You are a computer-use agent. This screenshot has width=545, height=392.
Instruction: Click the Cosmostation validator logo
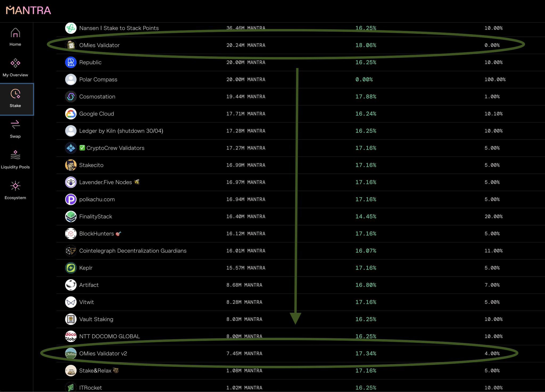click(71, 97)
